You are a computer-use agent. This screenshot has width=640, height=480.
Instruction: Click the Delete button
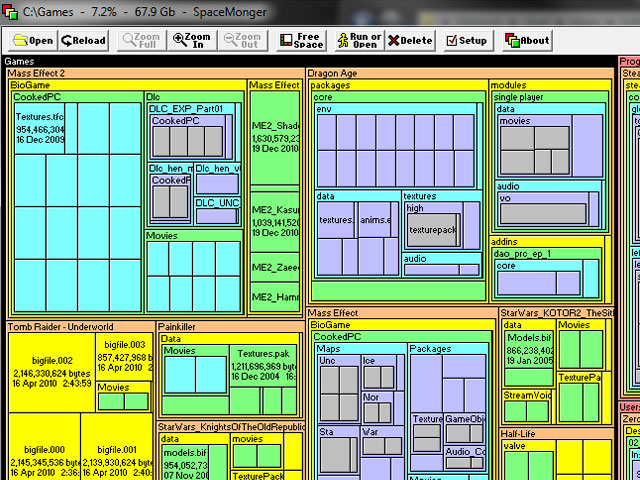tap(410, 40)
